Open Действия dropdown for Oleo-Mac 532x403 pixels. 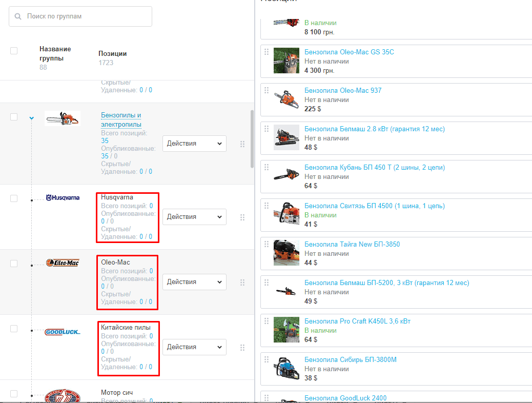point(194,282)
